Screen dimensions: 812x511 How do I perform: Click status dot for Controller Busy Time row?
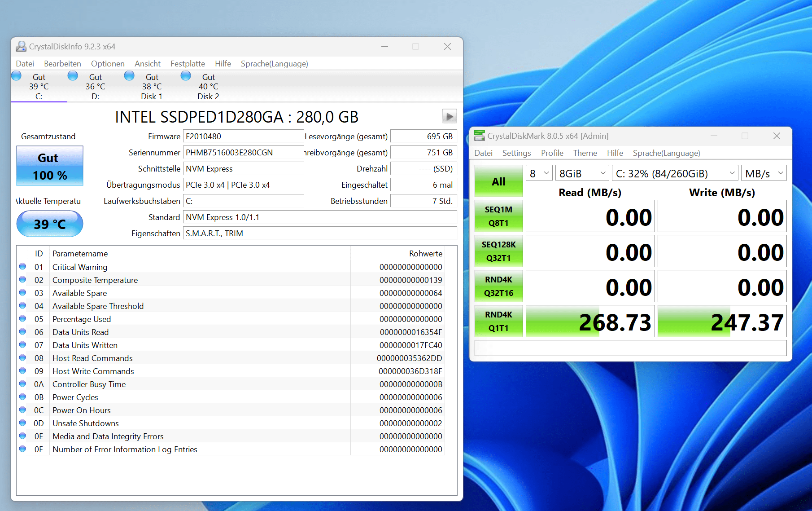pos(22,384)
